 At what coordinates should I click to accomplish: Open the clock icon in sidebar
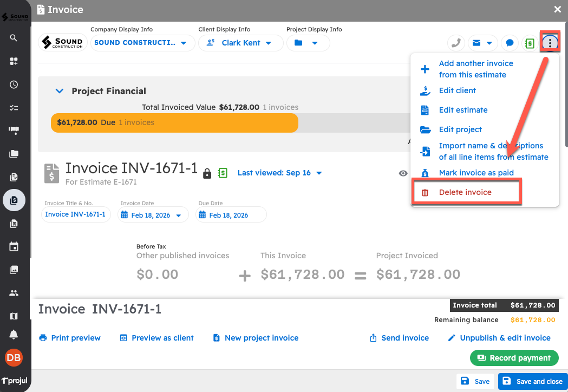click(x=14, y=84)
